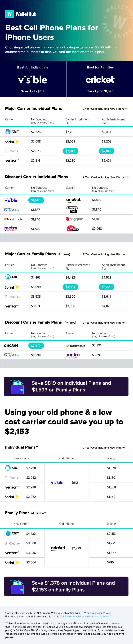Click the Walmart Family Mobile logo in family plans
This screenshot has height=644, width=133.
pos(12,355)
